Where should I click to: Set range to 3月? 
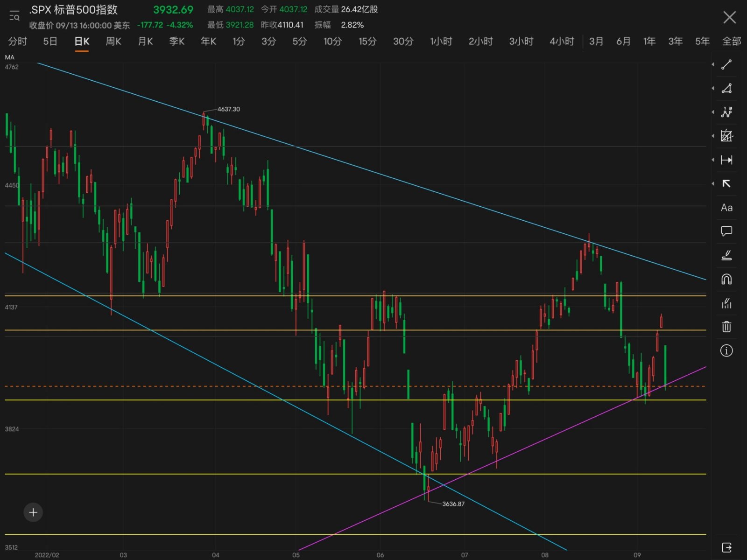(596, 42)
